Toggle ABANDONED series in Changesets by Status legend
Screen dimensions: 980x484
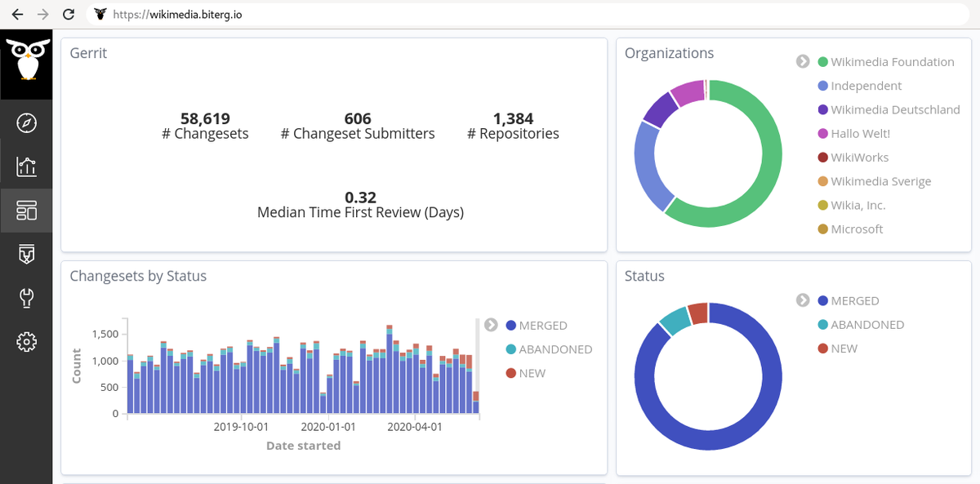click(555, 349)
